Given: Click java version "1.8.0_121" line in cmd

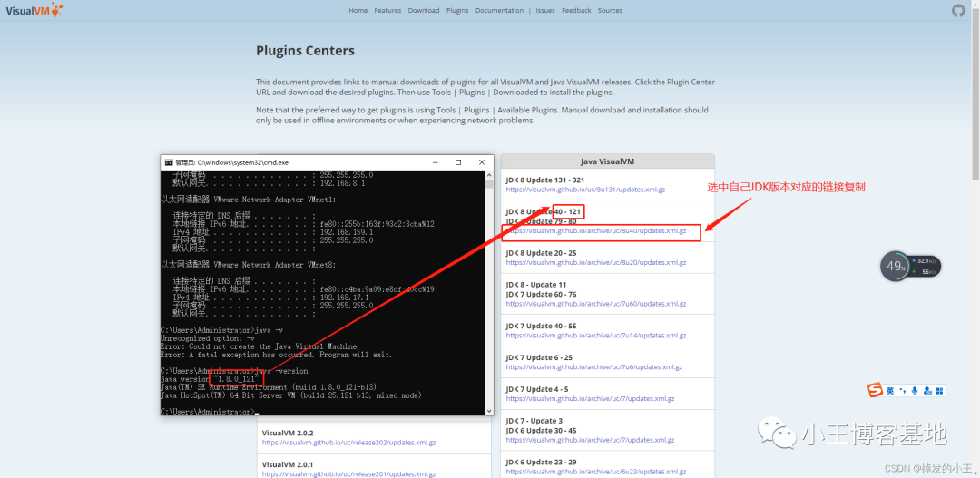Looking at the screenshot, I should (211, 378).
